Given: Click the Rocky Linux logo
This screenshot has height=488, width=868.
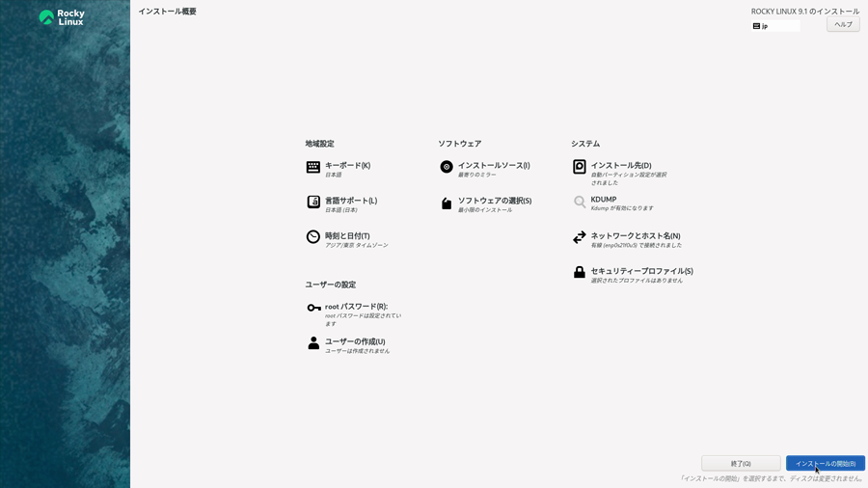Looking at the screenshot, I should coord(62,17).
